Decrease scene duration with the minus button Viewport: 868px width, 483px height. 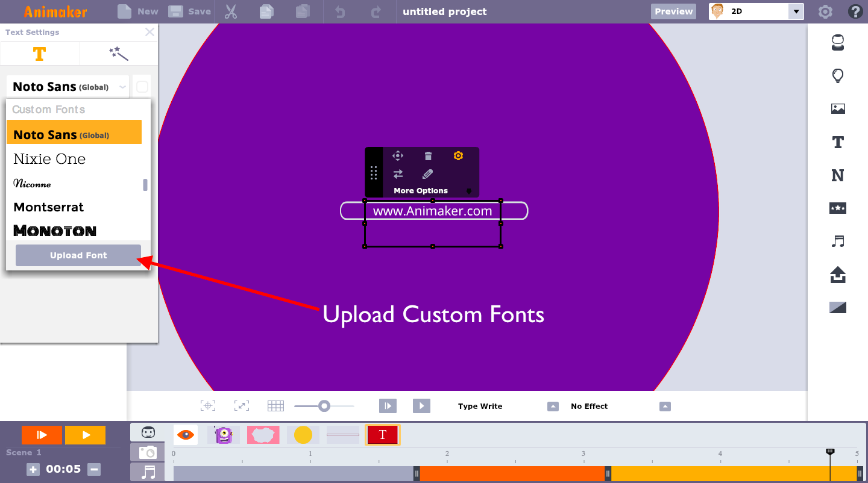tap(93, 469)
